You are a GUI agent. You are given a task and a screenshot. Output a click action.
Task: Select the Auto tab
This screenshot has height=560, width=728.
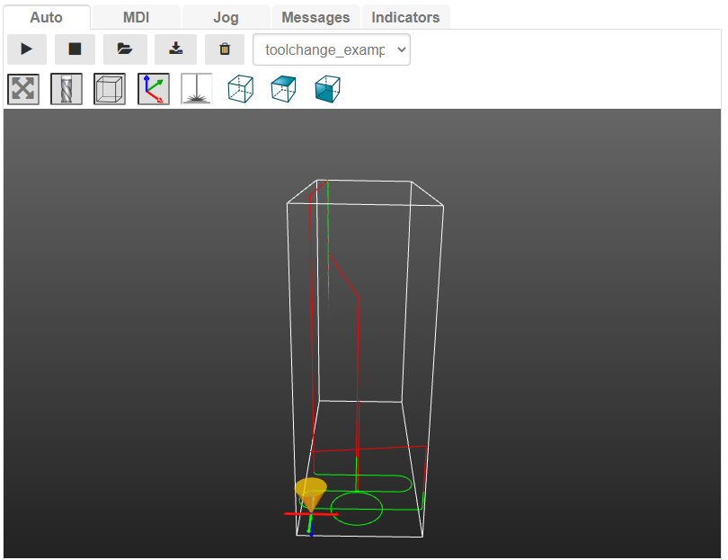coord(47,17)
